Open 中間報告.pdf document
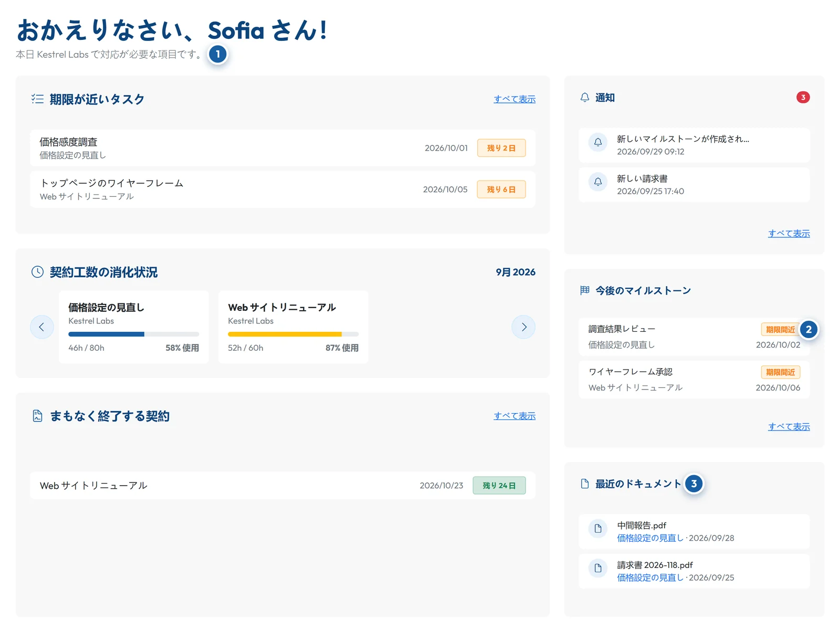The height and width of the screenshot is (630, 840). click(694, 531)
